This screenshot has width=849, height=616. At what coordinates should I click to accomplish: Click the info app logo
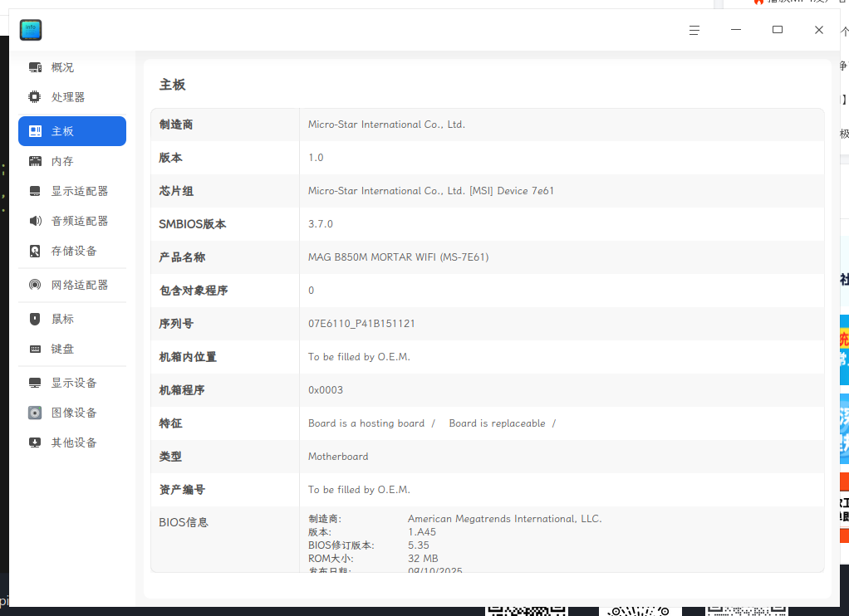30,29
